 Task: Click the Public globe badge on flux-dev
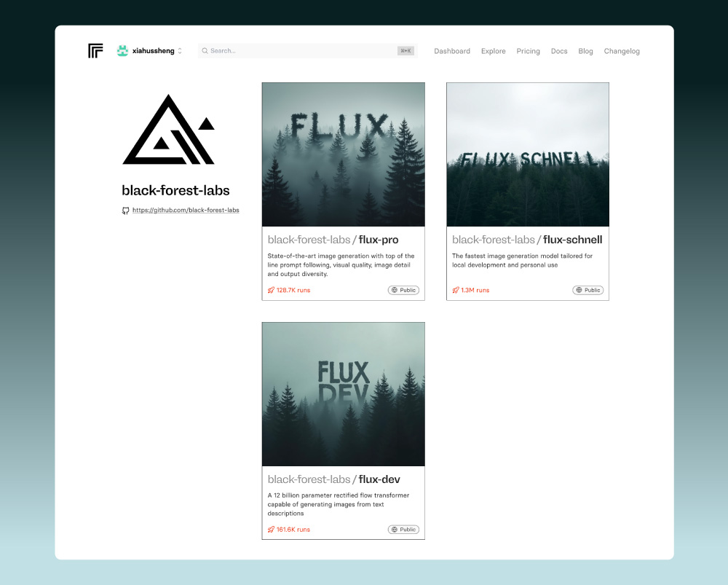point(403,530)
